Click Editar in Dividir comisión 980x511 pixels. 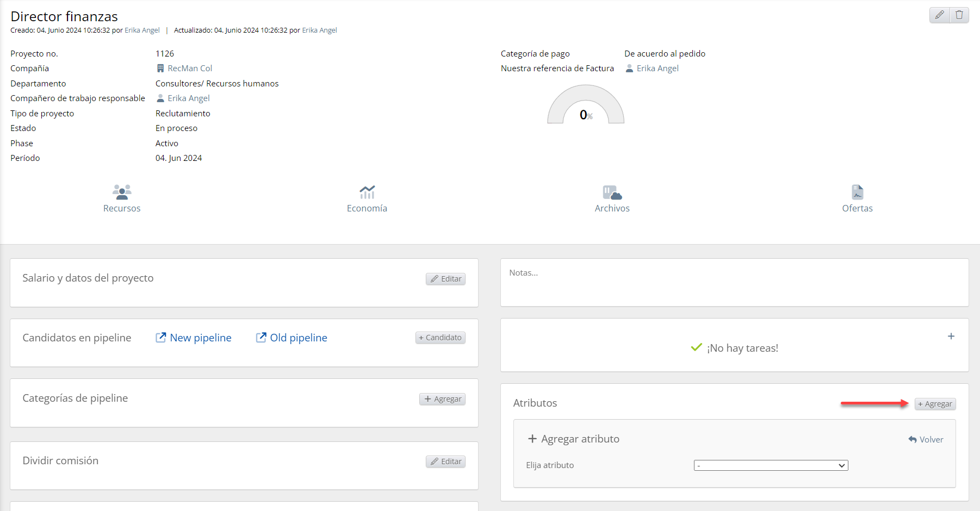coord(445,462)
